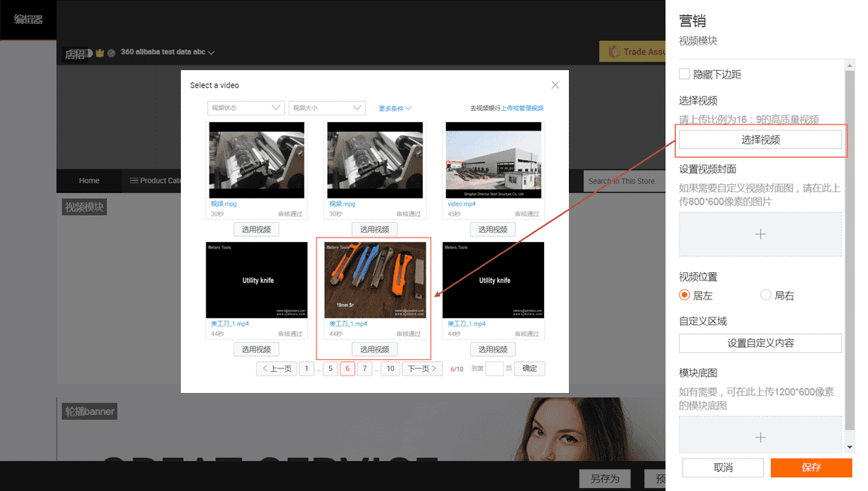The height and width of the screenshot is (491, 868).
Task: Go to page 7 in pagination
Action: tap(365, 369)
